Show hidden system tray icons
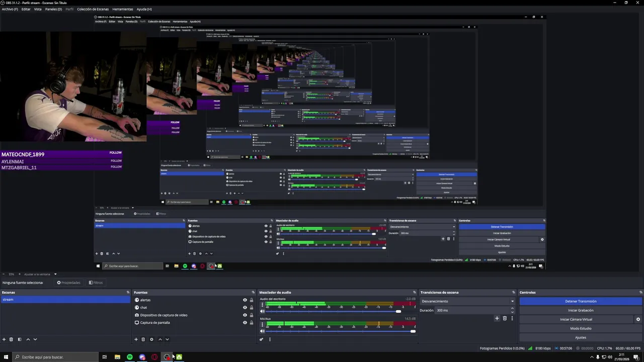This screenshot has height=362, width=644. [592, 357]
